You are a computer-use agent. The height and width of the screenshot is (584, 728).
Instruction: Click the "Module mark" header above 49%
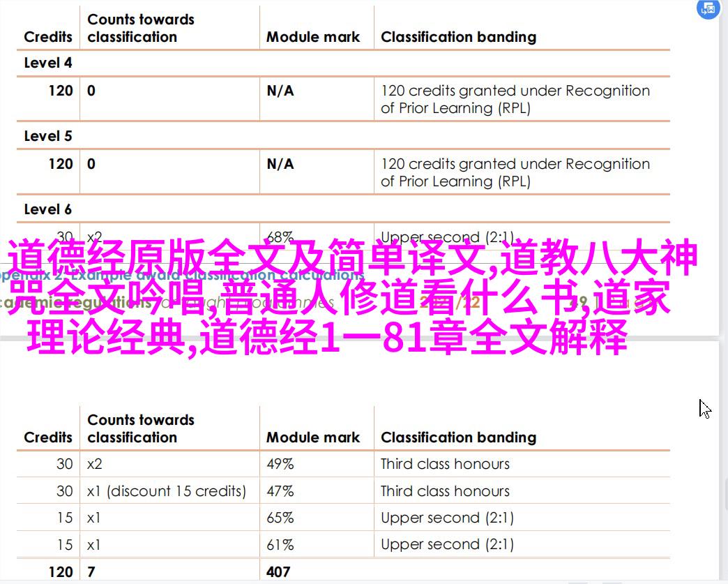tap(313, 437)
